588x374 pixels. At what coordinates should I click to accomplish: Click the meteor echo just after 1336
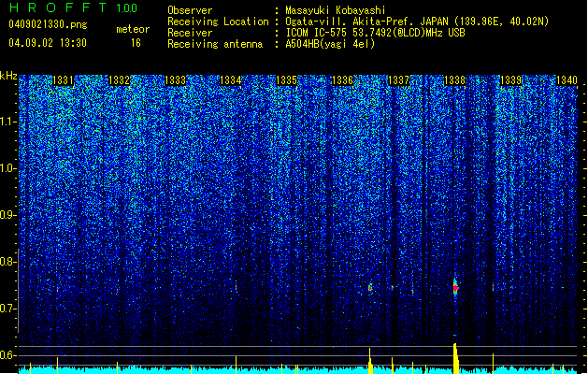point(370,288)
